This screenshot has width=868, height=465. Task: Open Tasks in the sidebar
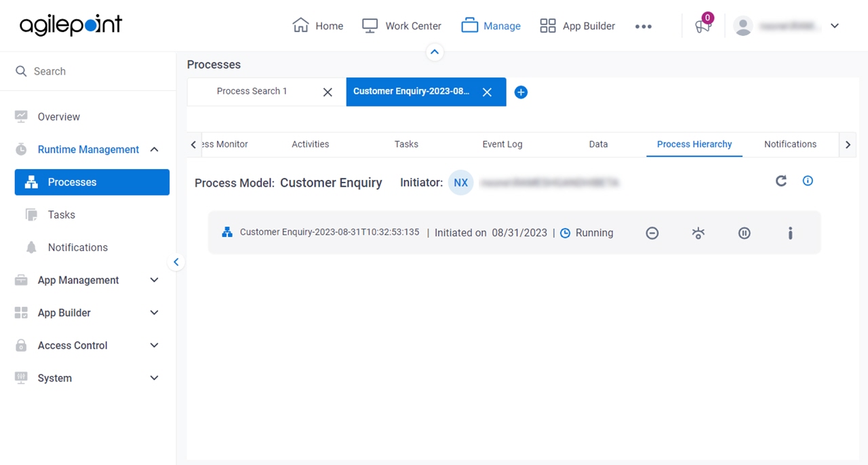61,215
